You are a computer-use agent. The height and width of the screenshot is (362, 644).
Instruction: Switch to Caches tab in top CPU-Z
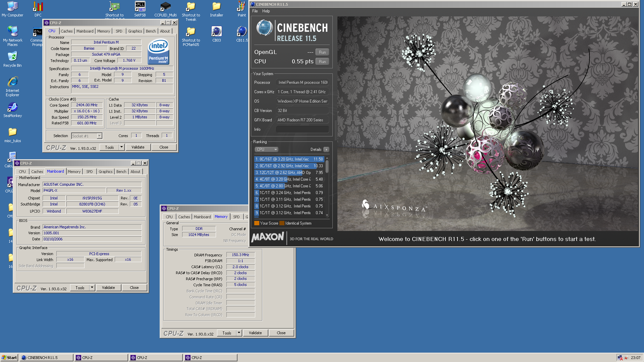(x=67, y=31)
